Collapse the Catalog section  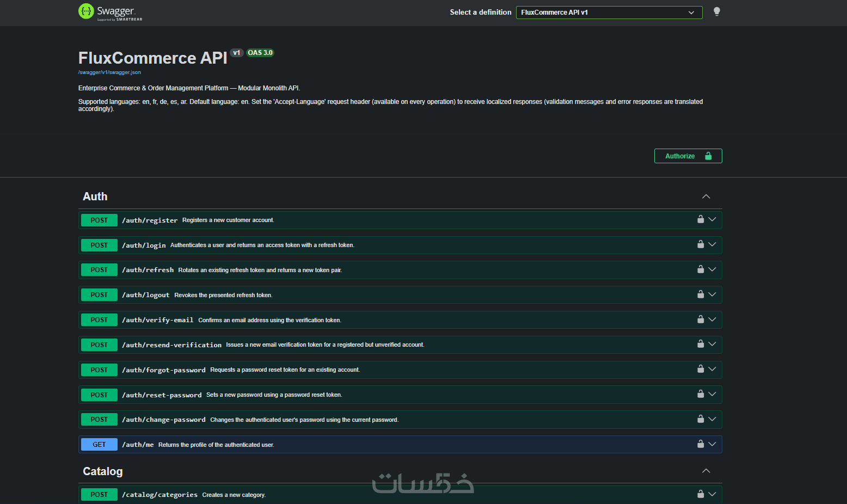[706, 471]
